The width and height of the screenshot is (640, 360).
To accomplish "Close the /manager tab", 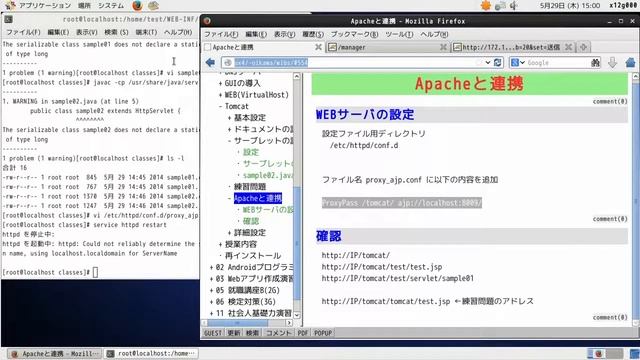I will pyautogui.click(x=443, y=47).
